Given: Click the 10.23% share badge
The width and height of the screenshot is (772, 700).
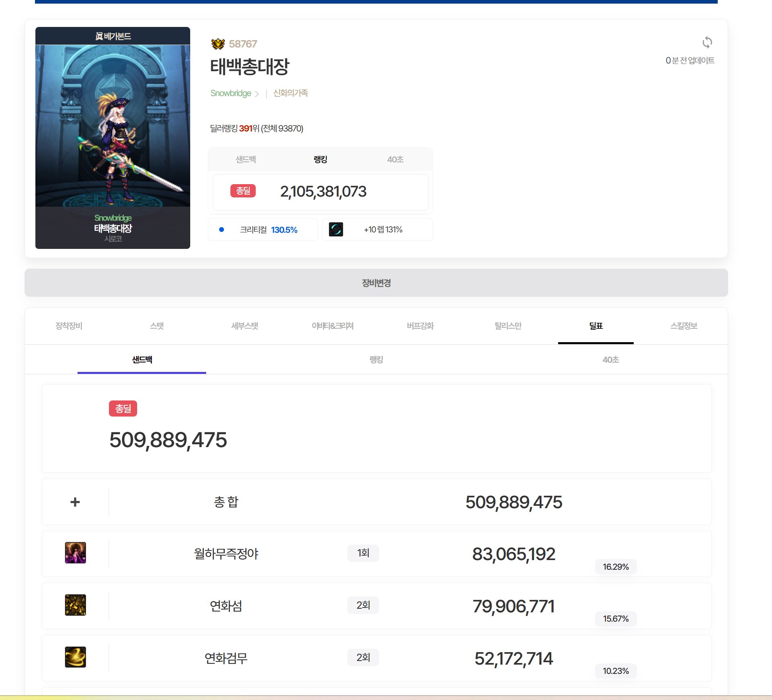Looking at the screenshot, I should point(616,671).
